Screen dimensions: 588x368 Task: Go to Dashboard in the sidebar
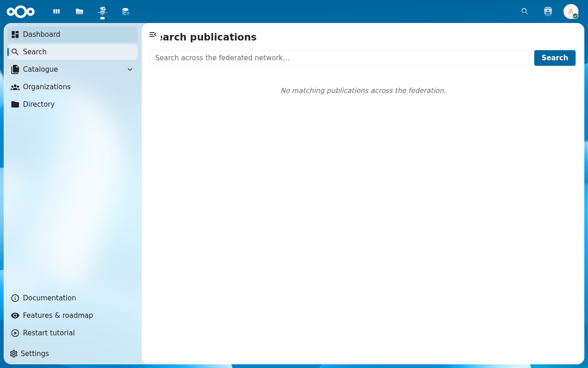[73, 34]
